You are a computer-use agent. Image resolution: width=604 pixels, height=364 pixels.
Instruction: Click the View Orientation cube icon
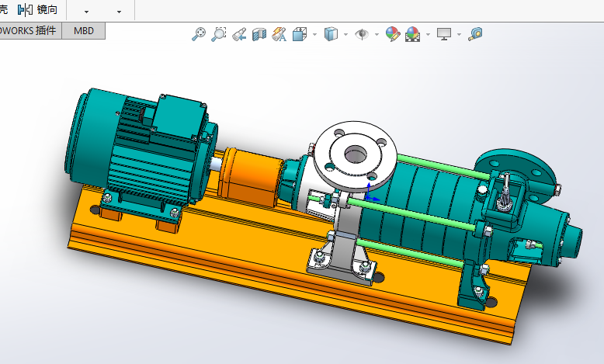[x=300, y=34]
